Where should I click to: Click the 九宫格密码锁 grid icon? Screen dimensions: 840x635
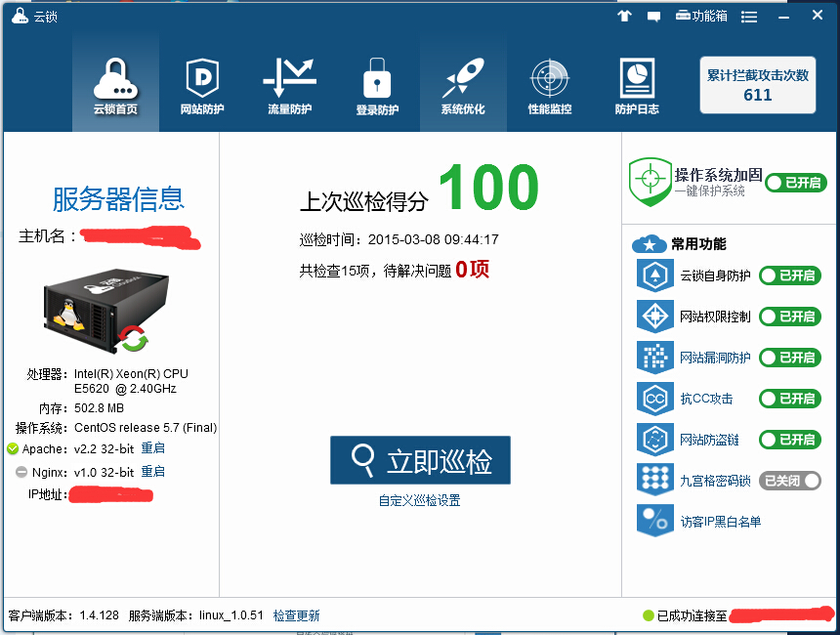click(x=654, y=479)
